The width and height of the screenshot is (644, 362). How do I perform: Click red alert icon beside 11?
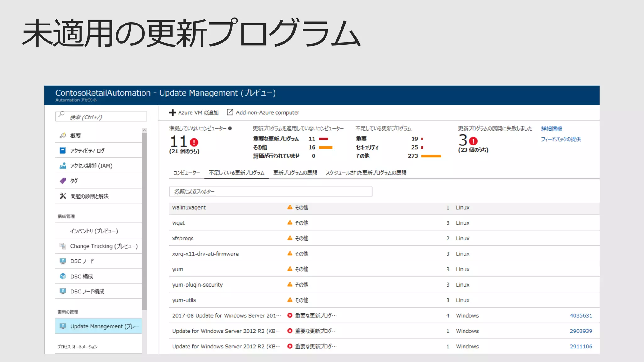pos(194,142)
